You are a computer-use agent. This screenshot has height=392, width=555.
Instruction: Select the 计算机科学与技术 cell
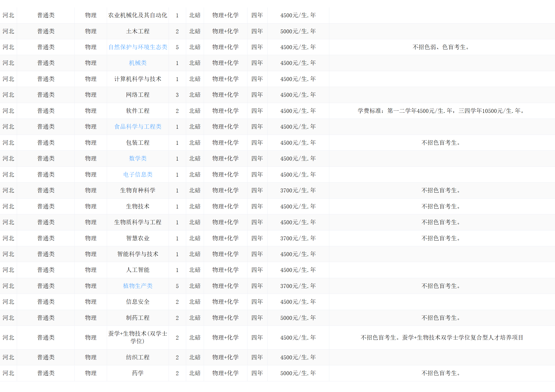[x=138, y=79]
